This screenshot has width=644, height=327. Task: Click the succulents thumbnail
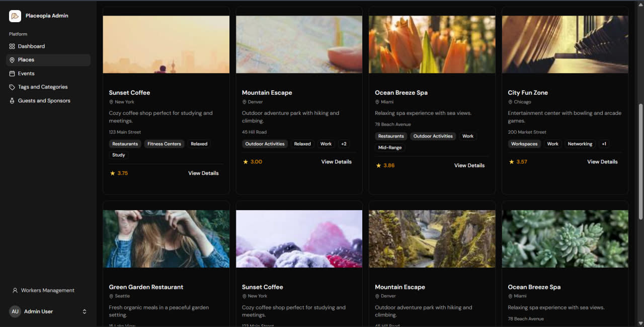[565, 239]
